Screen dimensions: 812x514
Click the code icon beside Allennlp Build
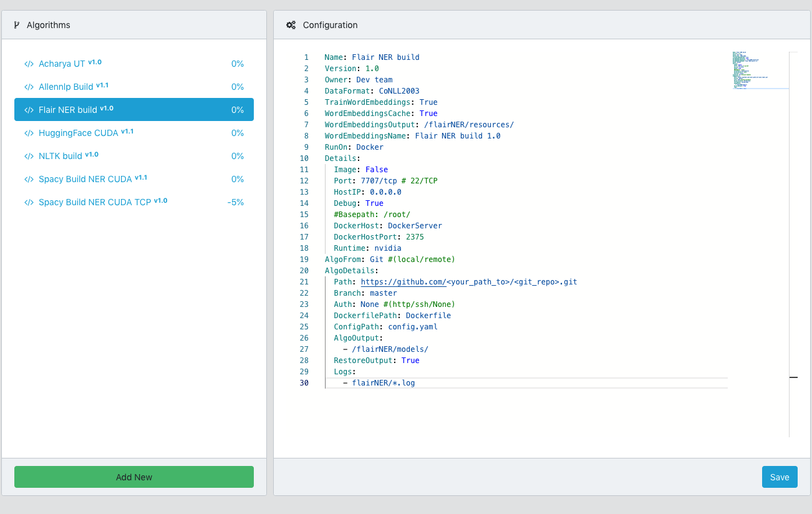(x=29, y=87)
